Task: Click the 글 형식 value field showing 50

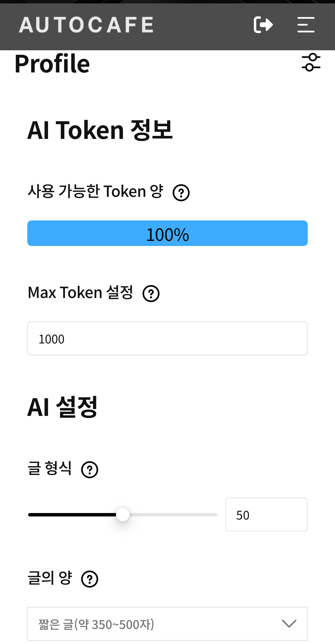Action: tap(266, 514)
